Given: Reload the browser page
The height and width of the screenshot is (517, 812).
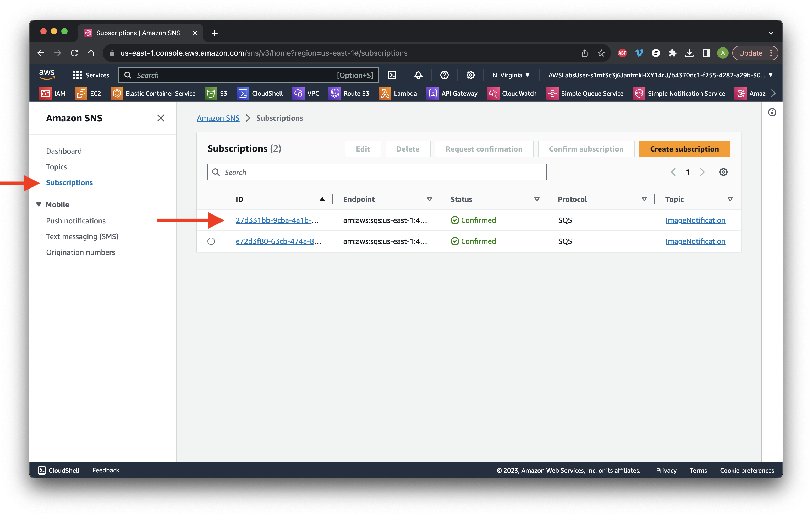Looking at the screenshot, I should click(75, 53).
